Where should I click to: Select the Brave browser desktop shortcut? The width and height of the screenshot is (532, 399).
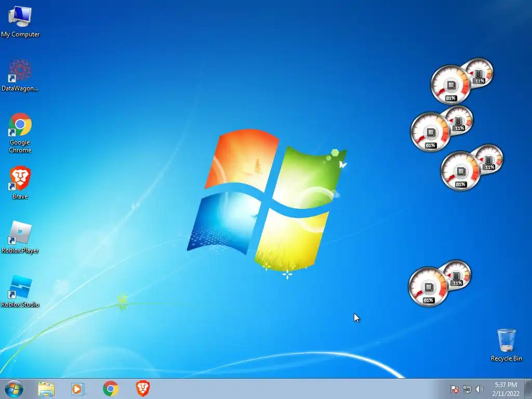pos(20,182)
